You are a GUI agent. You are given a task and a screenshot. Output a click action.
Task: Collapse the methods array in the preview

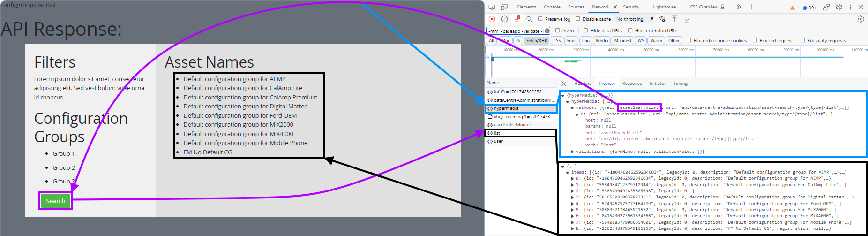point(572,108)
